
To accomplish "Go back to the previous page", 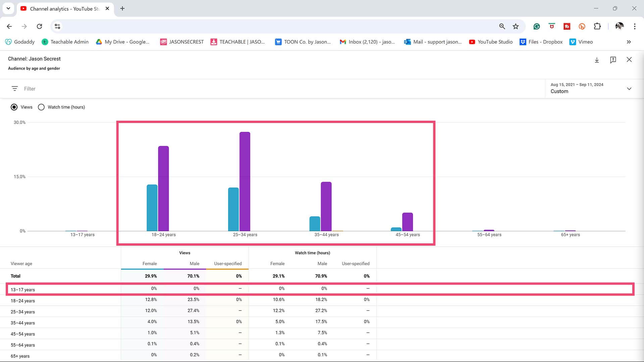I will [9, 26].
